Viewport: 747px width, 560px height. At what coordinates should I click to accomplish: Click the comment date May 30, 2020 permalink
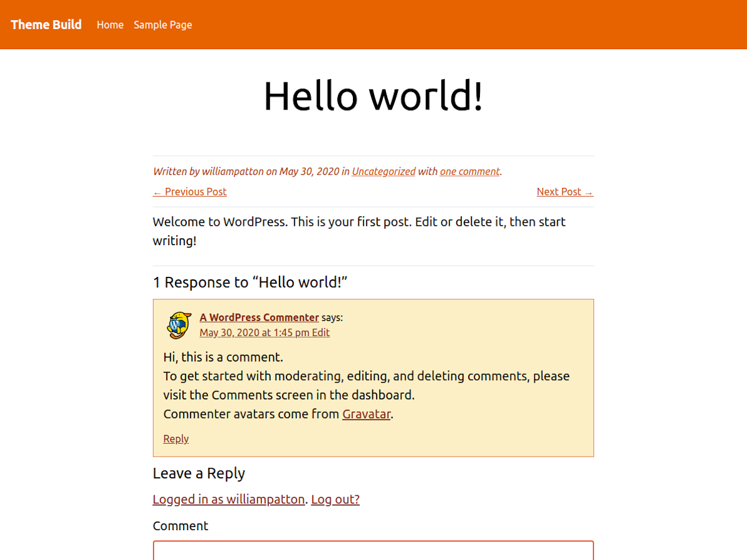(x=254, y=333)
